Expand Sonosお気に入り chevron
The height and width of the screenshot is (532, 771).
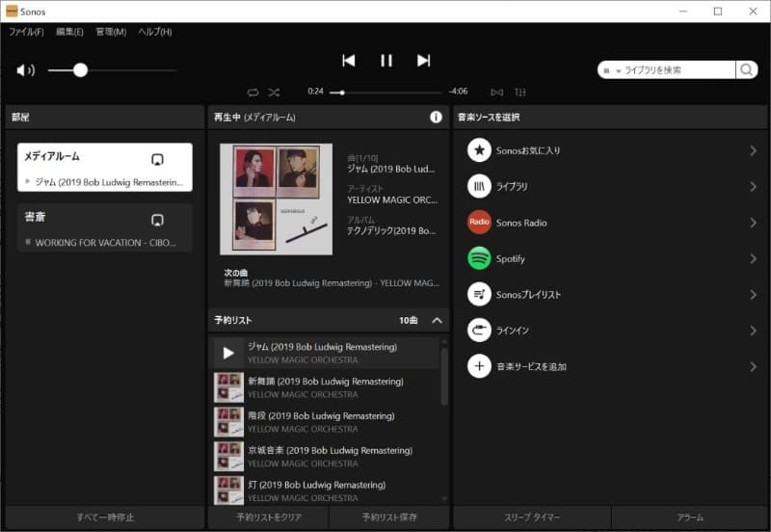click(753, 150)
